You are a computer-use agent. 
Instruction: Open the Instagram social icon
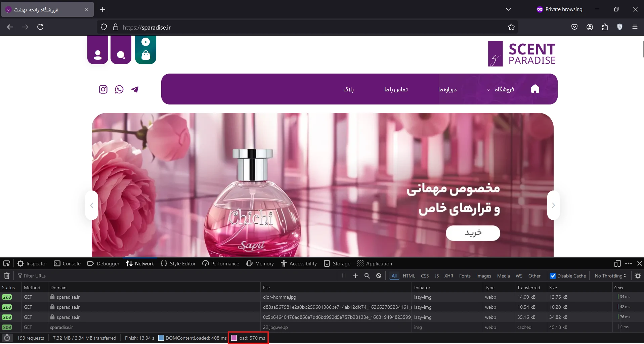click(x=103, y=89)
